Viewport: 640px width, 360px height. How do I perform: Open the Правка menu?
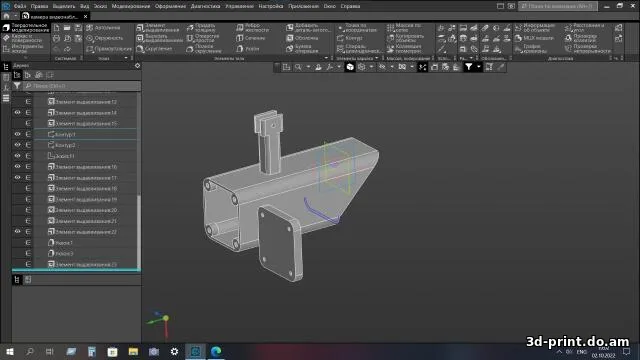[x=39, y=6]
